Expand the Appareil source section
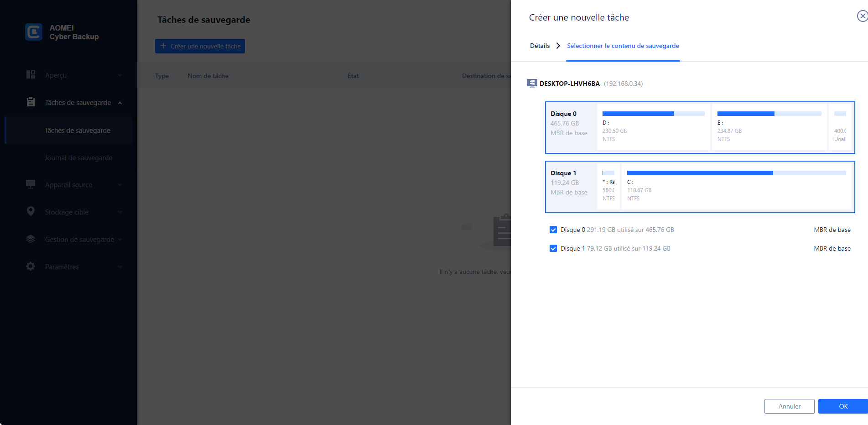The image size is (868, 425). [x=120, y=185]
